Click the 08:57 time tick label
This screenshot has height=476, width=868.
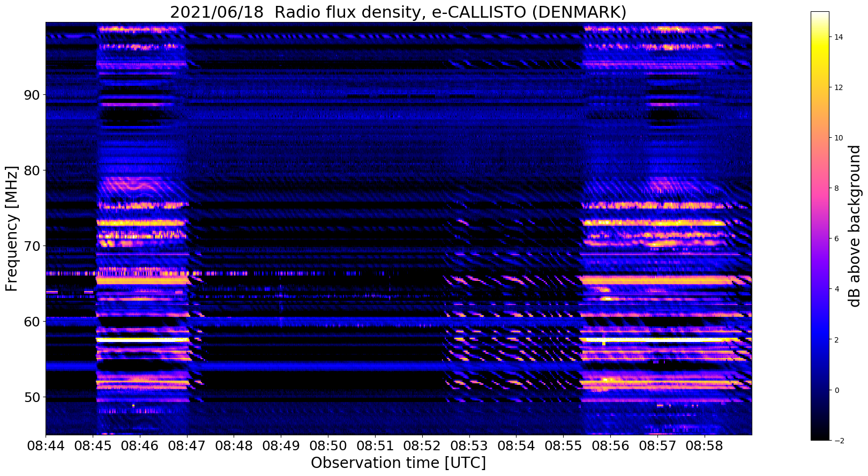pyautogui.click(x=657, y=445)
